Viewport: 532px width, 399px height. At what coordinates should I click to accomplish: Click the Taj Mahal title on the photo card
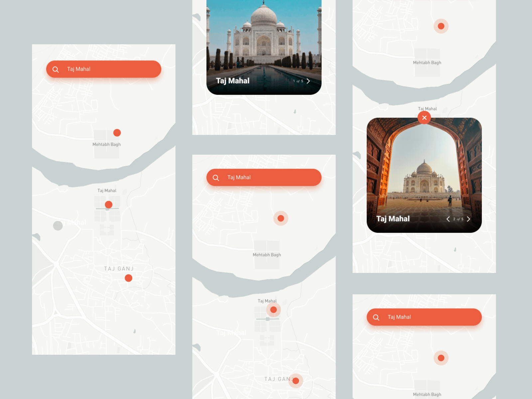coord(232,80)
